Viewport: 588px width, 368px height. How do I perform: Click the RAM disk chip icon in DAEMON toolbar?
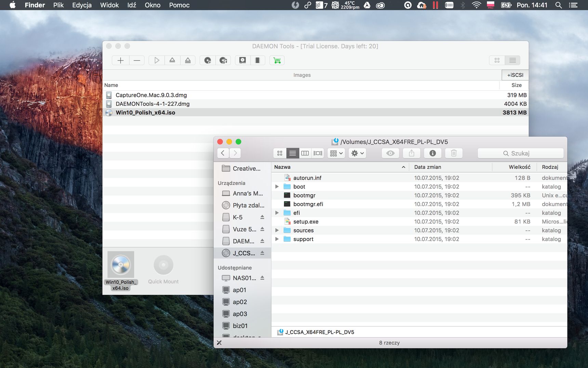(x=257, y=60)
